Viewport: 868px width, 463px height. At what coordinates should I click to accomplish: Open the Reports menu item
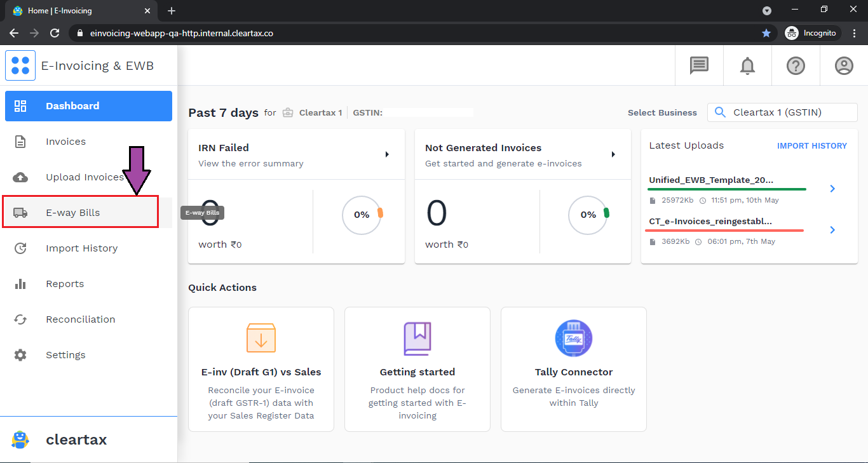(x=88, y=284)
